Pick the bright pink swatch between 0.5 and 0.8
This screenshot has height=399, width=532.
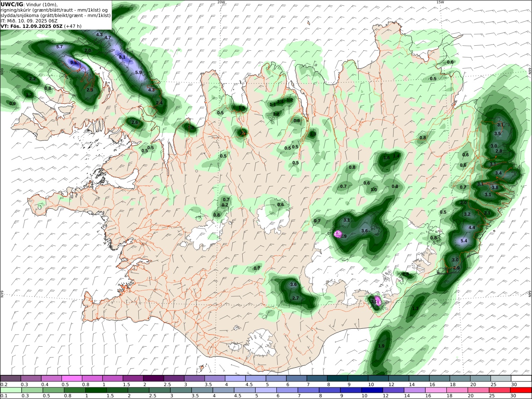(x=71, y=379)
